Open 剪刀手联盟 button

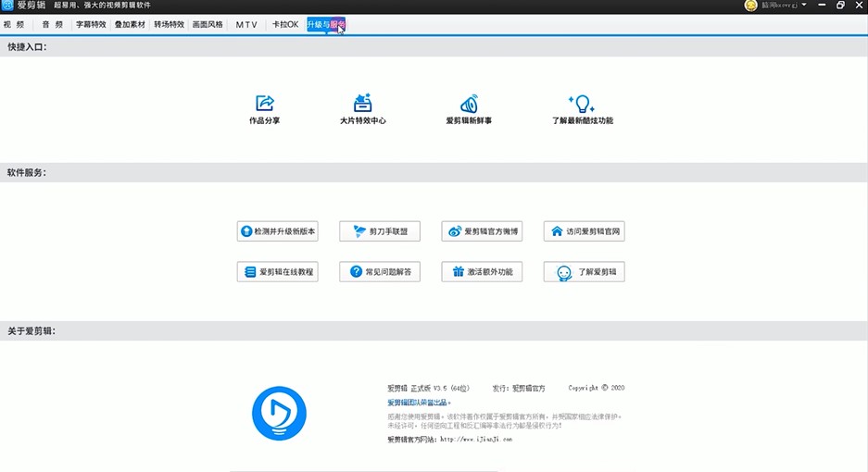pos(380,231)
